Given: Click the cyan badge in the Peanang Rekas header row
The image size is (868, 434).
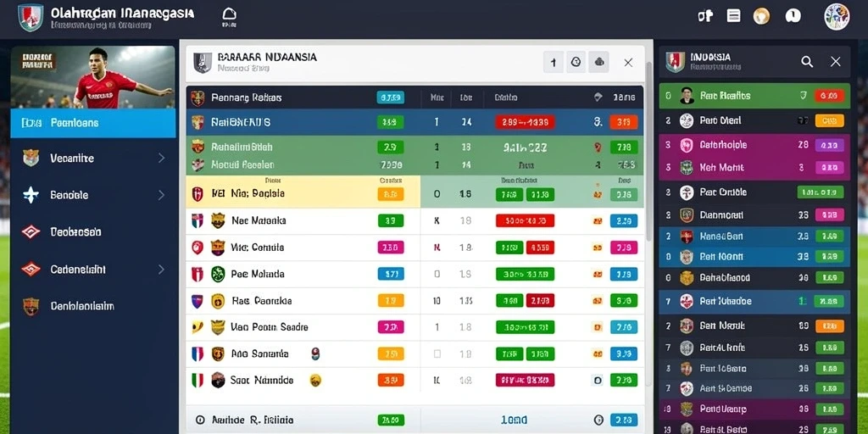Looking at the screenshot, I should [390, 98].
